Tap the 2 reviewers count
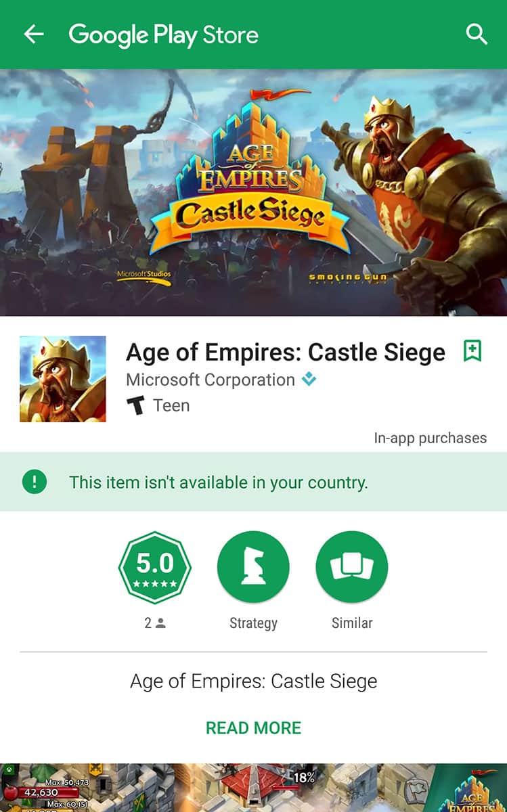The width and height of the screenshot is (507, 812). (x=155, y=623)
